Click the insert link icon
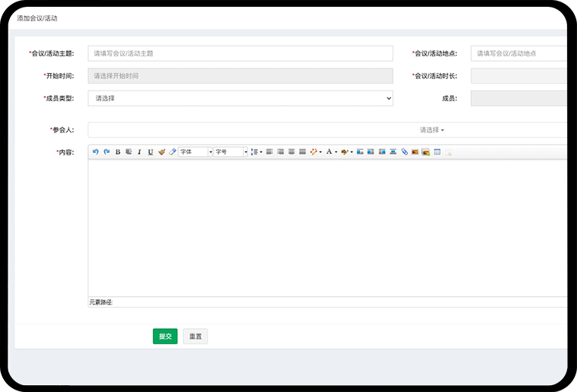 (x=404, y=152)
